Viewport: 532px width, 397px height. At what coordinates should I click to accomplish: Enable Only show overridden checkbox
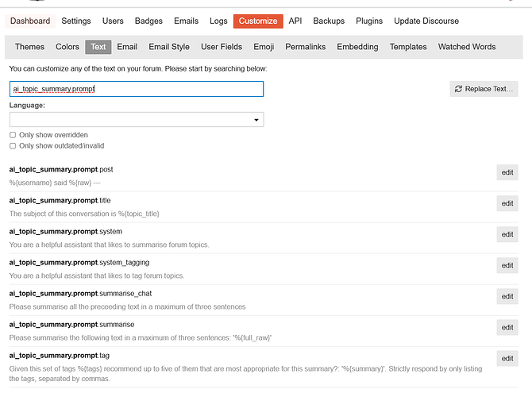[13, 135]
